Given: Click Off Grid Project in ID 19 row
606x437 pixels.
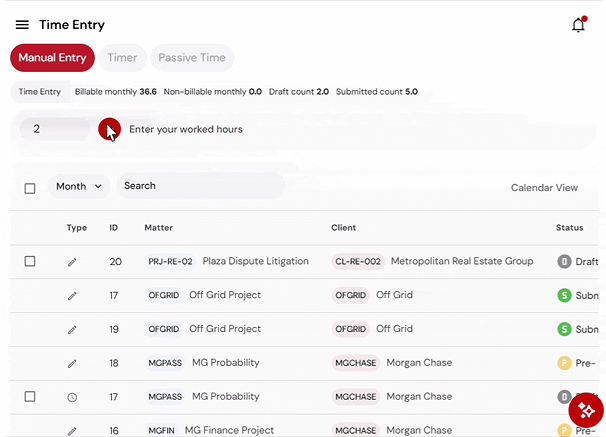Looking at the screenshot, I should click(225, 329).
